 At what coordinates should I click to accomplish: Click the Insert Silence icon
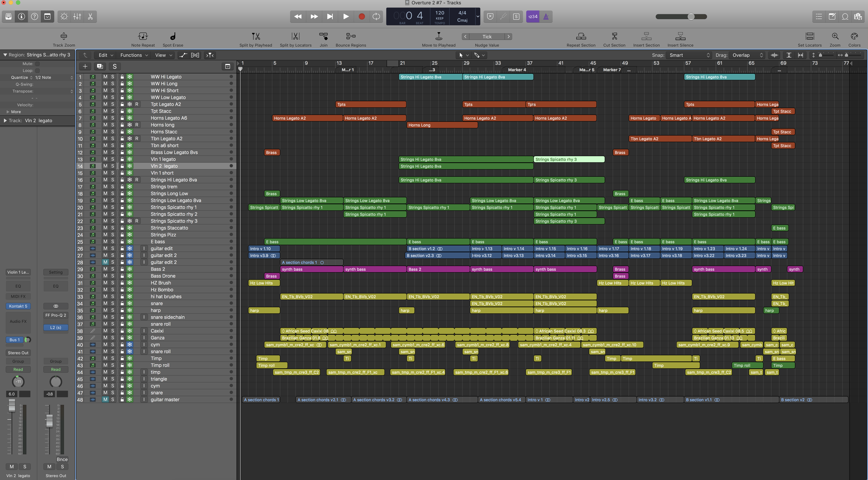click(680, 36)
